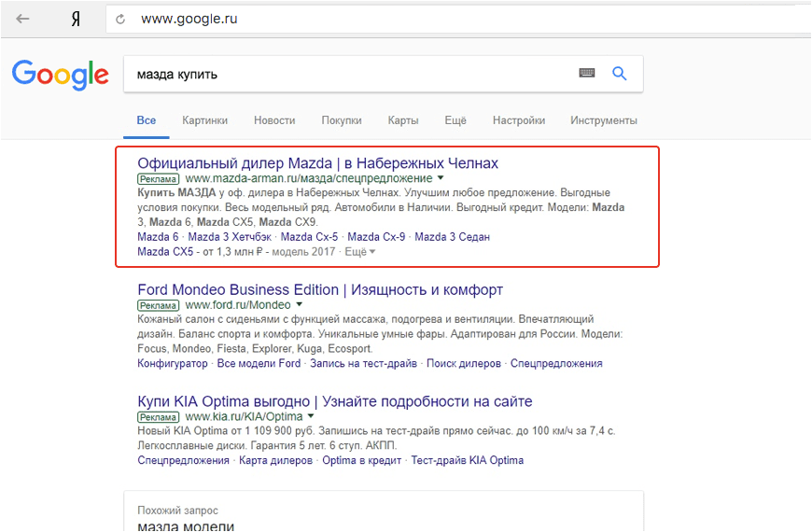Switch to the Новости tab
Image resolution: width=812 pixels, height=532 pixels.
click(274, 120)
